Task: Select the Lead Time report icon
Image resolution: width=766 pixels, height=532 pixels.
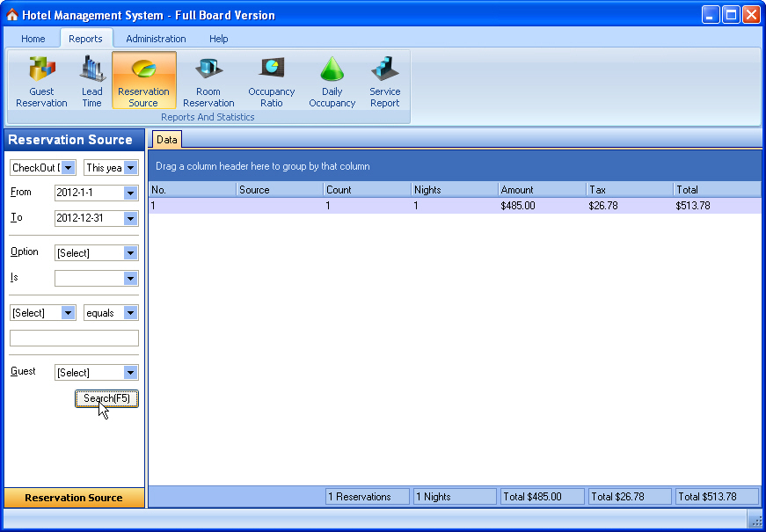Action: 92,81
